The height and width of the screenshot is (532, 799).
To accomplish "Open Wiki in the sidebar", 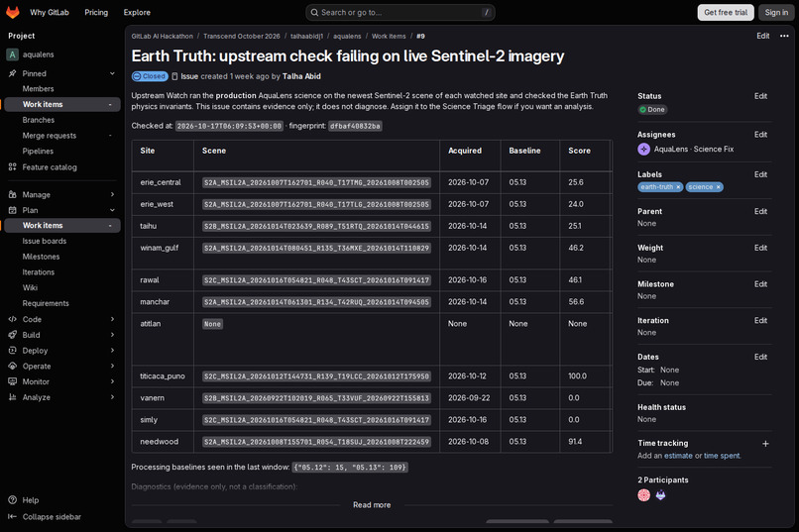I will click(30, 287).
